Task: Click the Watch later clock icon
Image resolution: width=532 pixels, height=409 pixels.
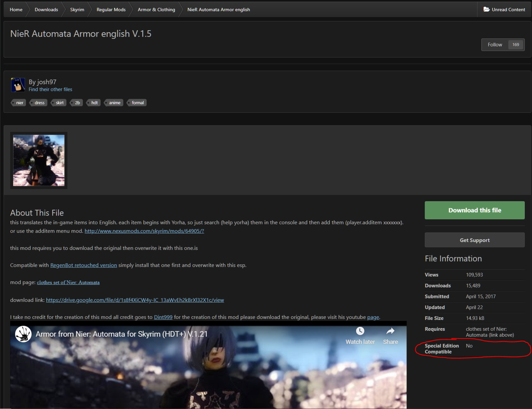Action: pos(360,331)
